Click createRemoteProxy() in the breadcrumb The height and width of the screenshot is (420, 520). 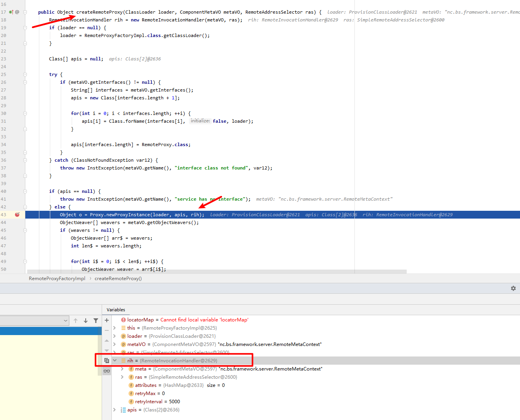[x=118, y=279]
